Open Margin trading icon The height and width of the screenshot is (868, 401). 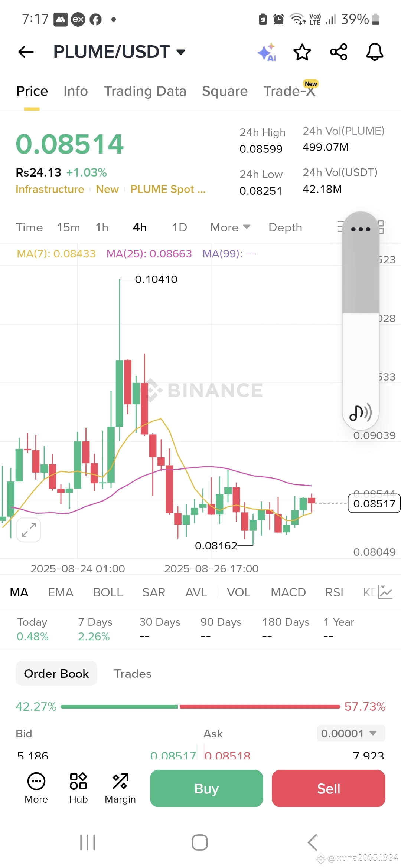120,788
